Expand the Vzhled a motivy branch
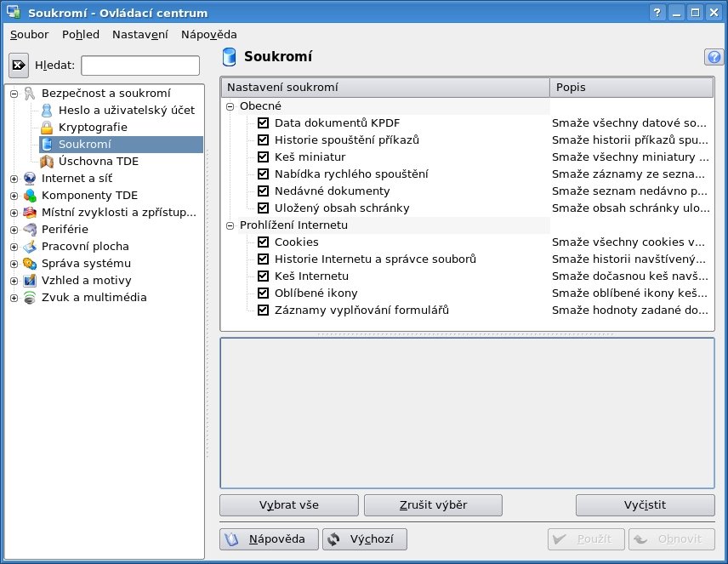 [x=14, y=281]
